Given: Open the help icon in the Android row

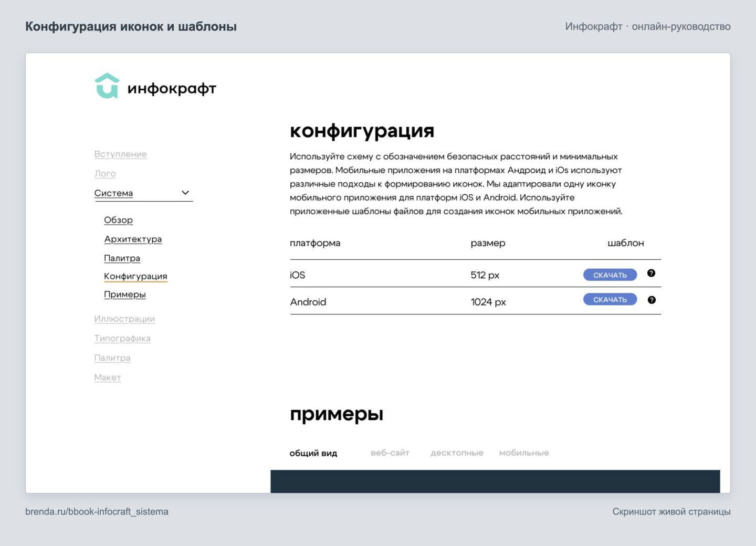Looking at the screenshot, I should click(x=652, y=300).
